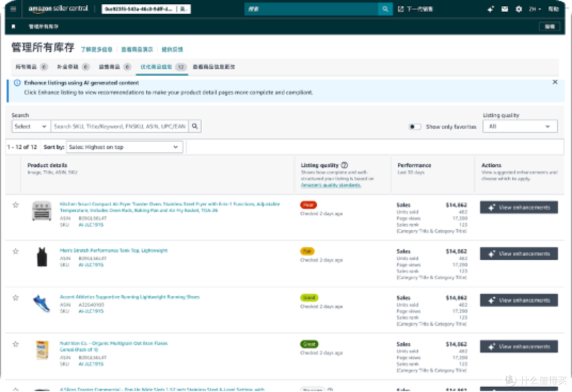572x392 pixels.
Task: Open Nutrition Co. Organic Multigrain cereal title link
Action: [113, 346]
